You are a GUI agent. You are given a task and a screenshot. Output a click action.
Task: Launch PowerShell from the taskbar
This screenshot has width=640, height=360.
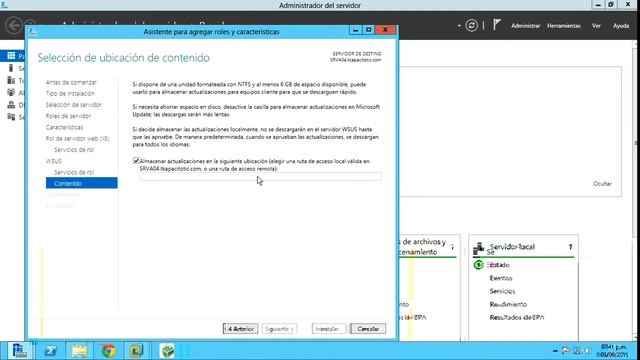pyautogui.click(x=51, y=351)
